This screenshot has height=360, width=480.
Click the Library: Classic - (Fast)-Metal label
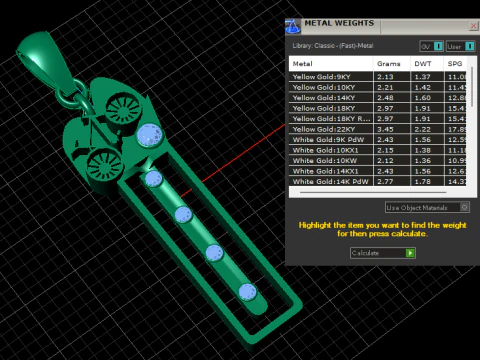(333, 46)
